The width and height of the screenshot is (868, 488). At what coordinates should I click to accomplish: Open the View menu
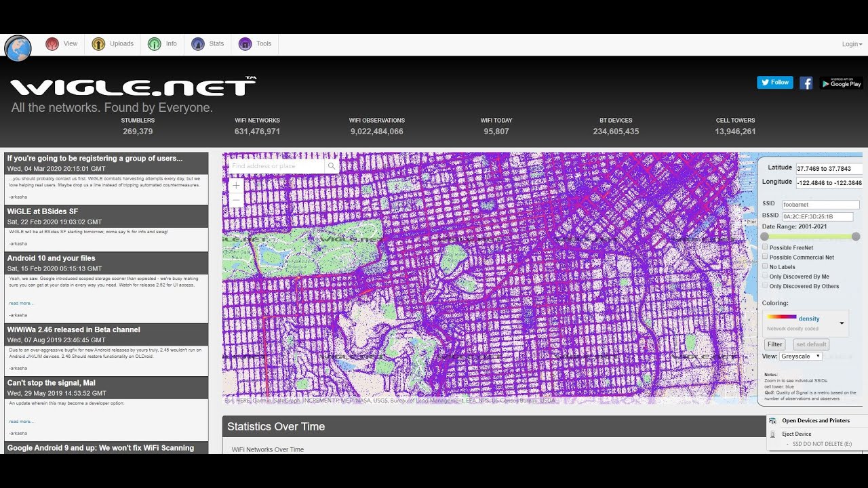coord(62,44)
